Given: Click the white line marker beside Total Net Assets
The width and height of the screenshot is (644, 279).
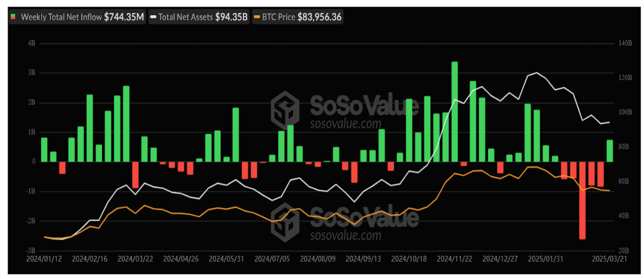Looking at the screenshot, I should tap(153, 17).
